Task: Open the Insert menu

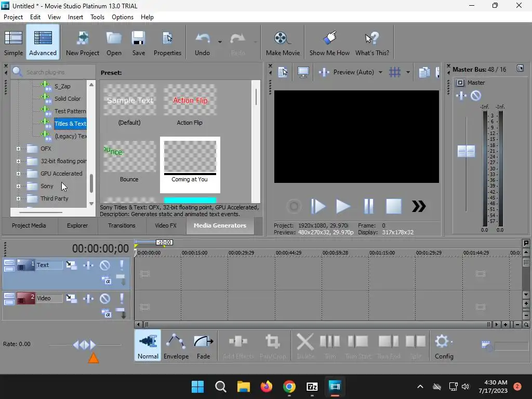Action: click(75, 17)
